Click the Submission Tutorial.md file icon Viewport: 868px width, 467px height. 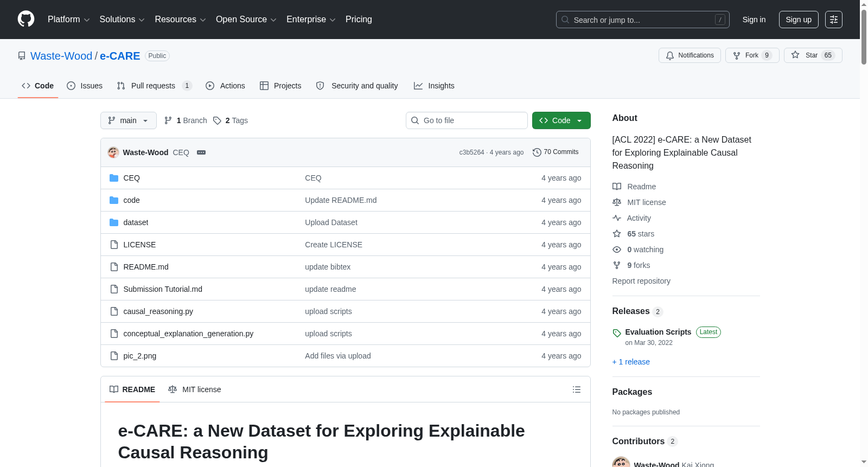114,289
